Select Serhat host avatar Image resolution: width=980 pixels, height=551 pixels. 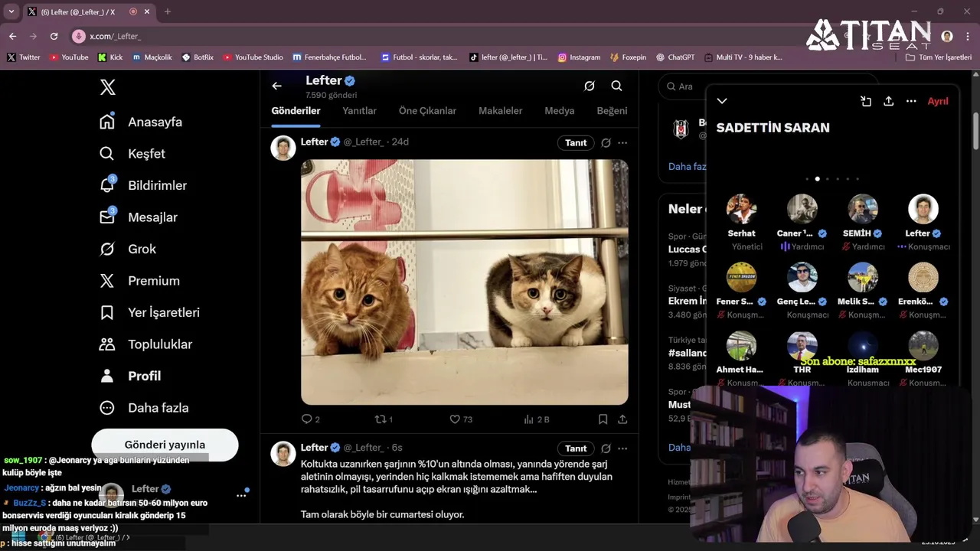tap(741, 209)
